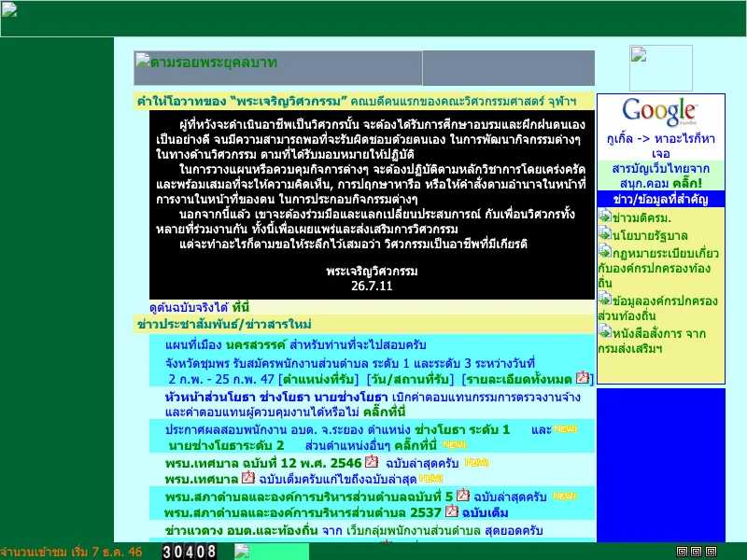Viewport: 747px width, 560px height.
Task: Click the 30408 visitor counter
Action: [x=190, y=552]
